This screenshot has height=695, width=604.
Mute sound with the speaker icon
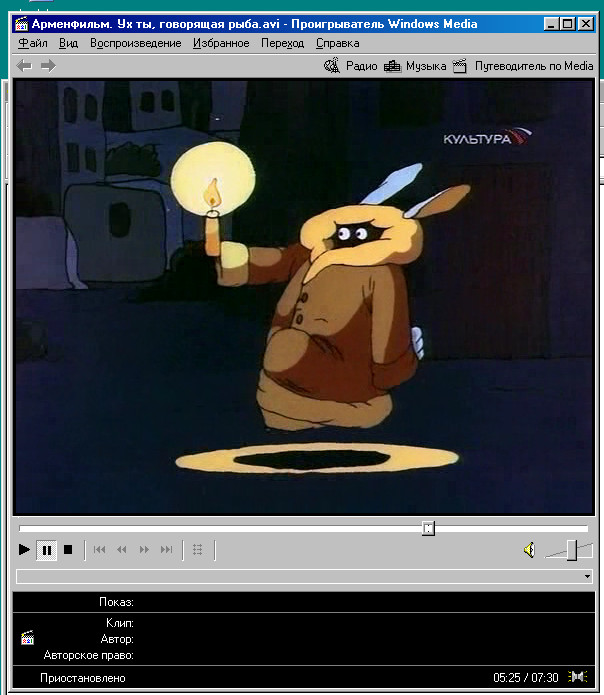(530, 550)
